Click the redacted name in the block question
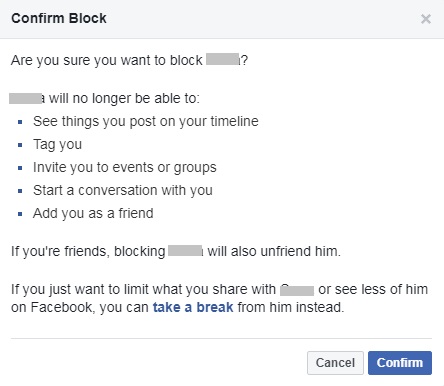This screenshot has width=444, height=386. click(x=223, y=59)
